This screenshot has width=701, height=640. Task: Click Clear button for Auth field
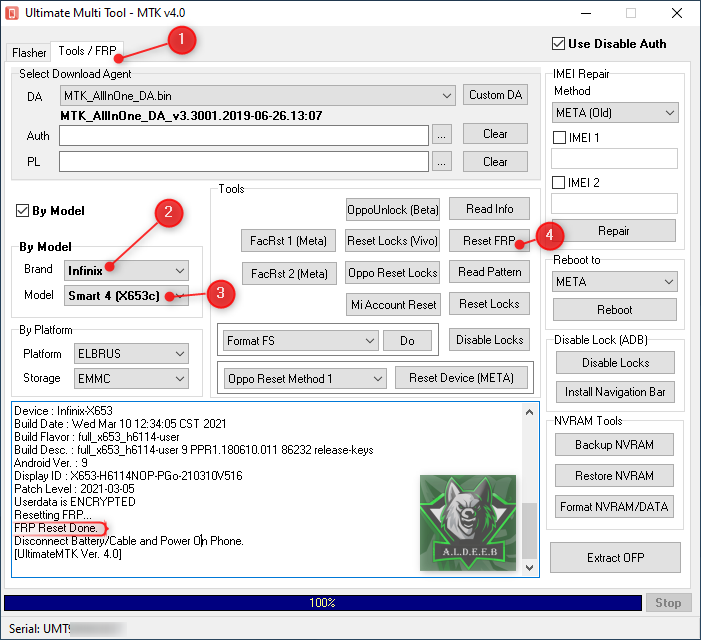pyautogui.click(x=495, y=134)
